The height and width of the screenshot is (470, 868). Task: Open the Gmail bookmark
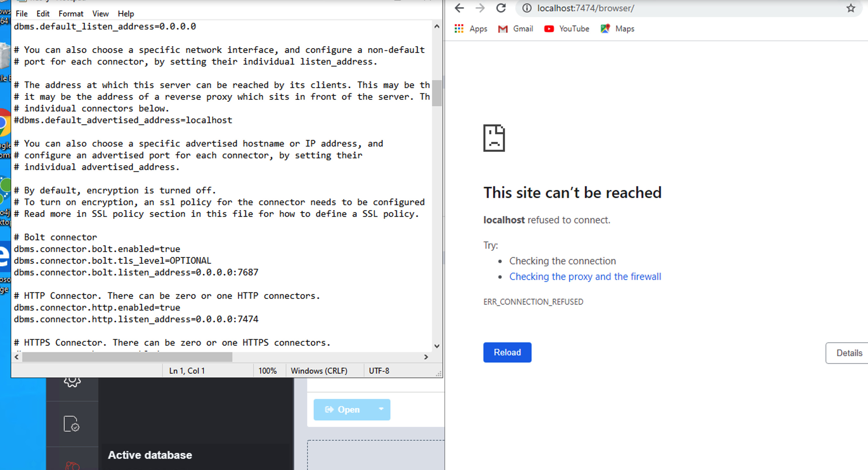pos(516,29)
